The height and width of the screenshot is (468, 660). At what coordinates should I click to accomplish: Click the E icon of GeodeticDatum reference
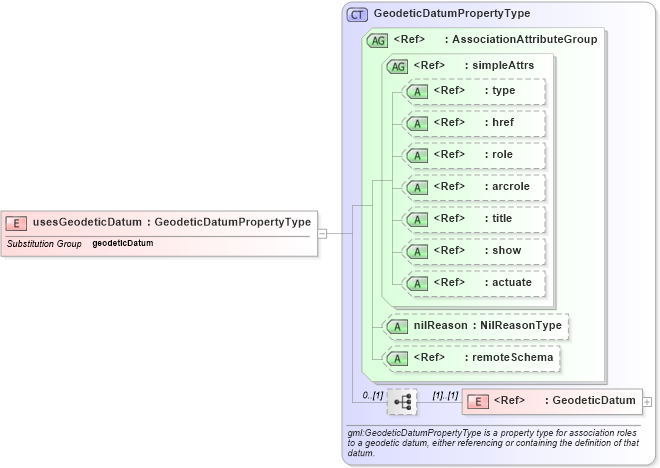click(478, 402)
